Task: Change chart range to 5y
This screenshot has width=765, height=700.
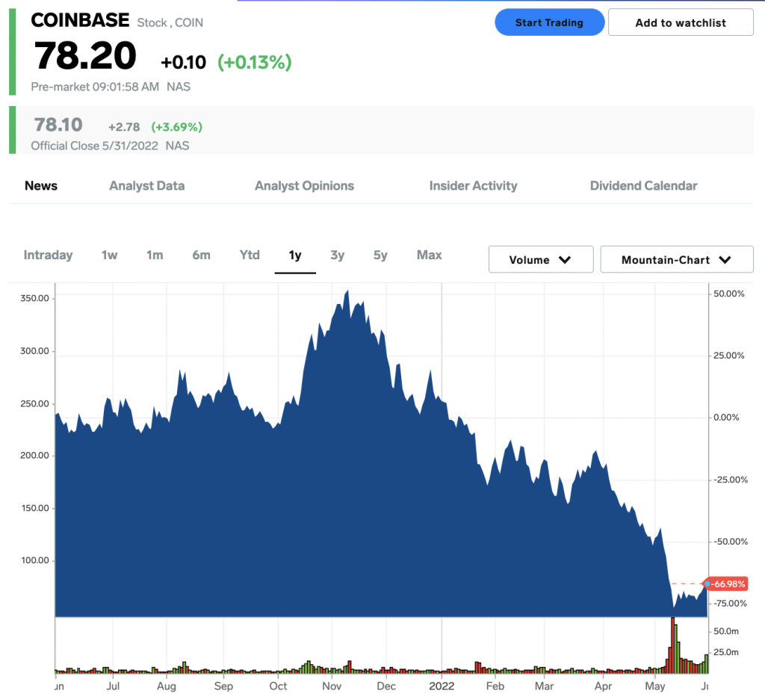Action: tap(380, 255)
